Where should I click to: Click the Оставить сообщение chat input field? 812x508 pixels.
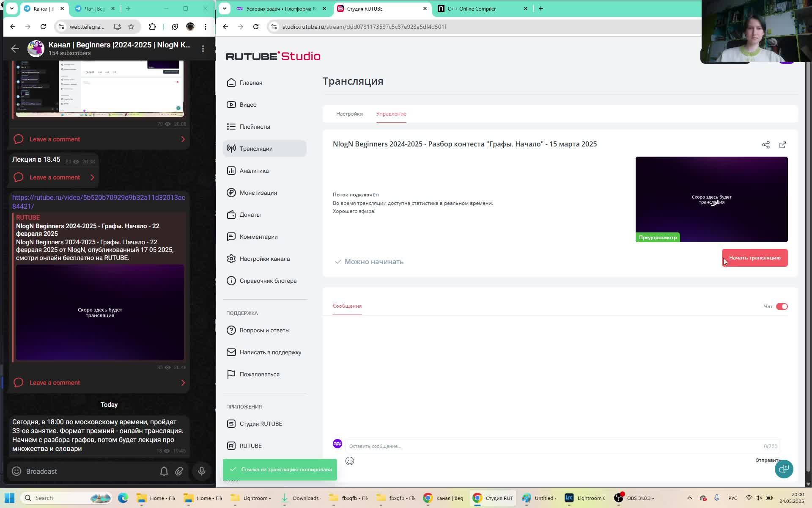coord(550,446)
